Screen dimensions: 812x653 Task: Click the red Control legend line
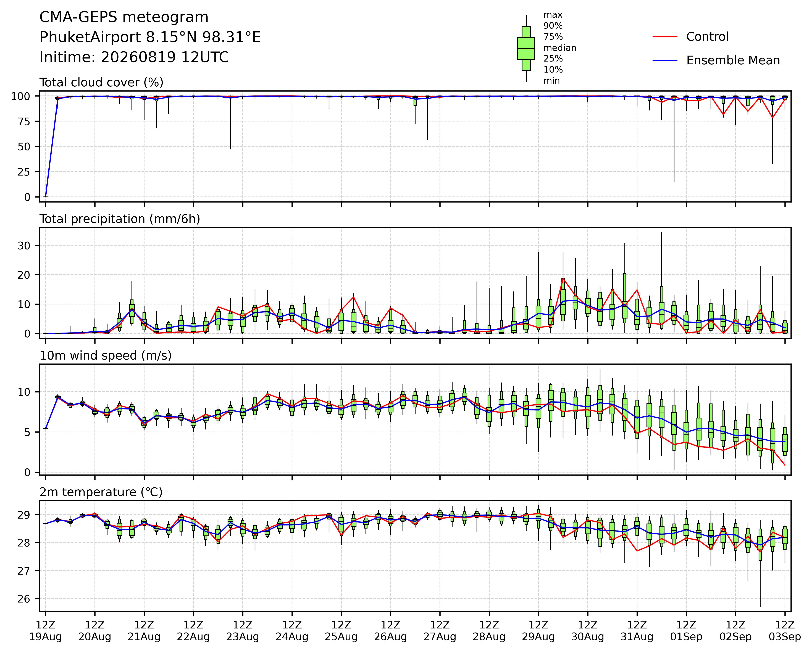(665, 37)
